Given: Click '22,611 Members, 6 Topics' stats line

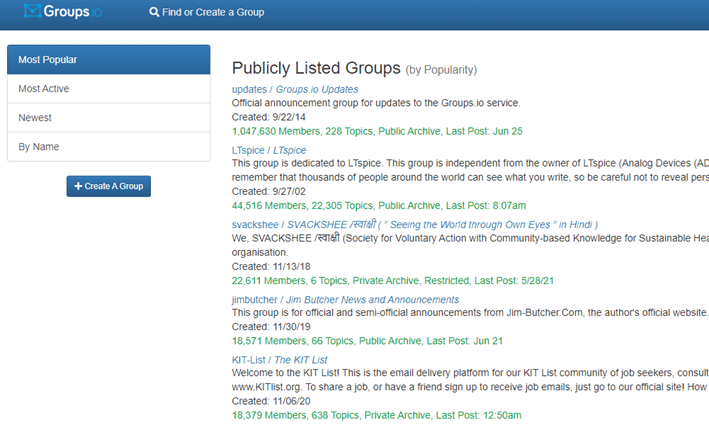Looking at the screenshot, I should tap(392, 281).
